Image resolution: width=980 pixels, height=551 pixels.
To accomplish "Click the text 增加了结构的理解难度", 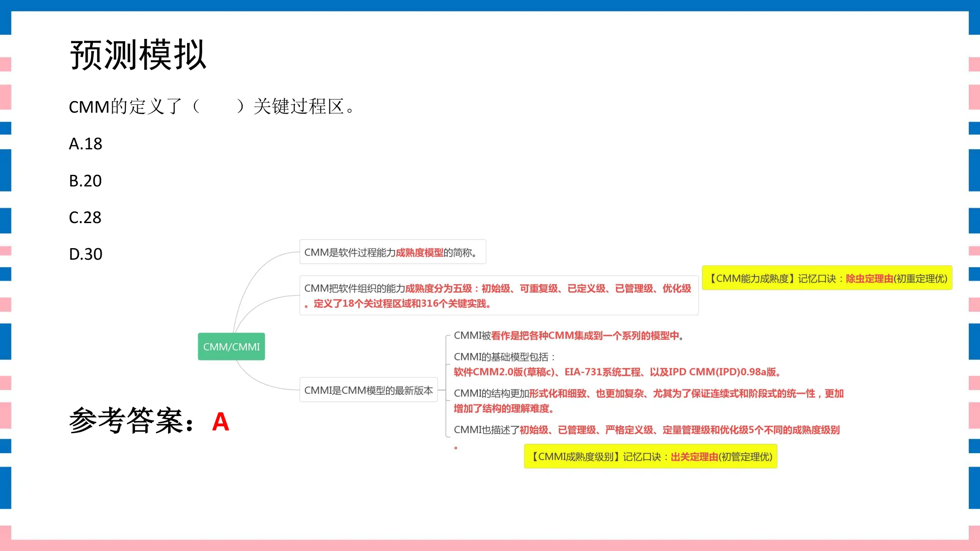I will pyautogui.click(x=503, y=408).
